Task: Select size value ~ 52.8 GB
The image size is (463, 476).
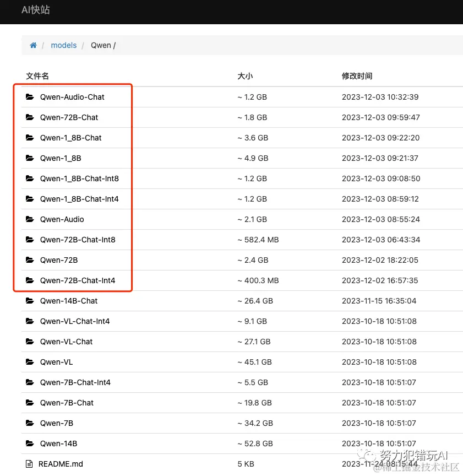Action: [x=255, y=443]
